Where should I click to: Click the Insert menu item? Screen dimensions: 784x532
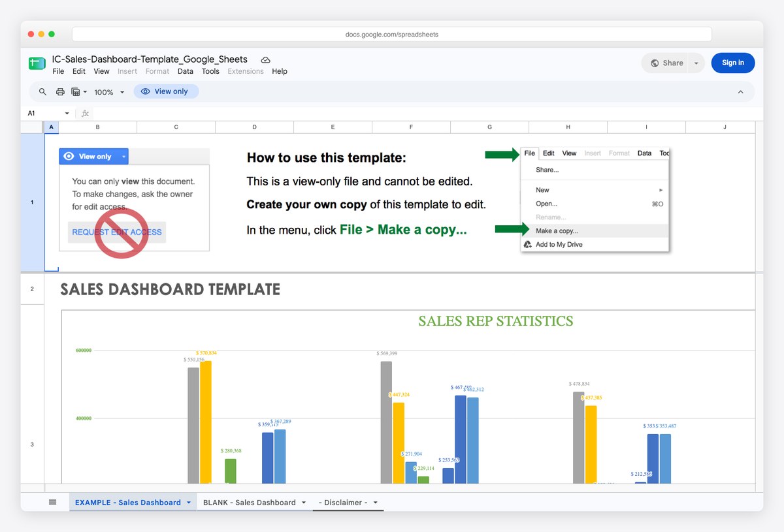pos(127,71)
